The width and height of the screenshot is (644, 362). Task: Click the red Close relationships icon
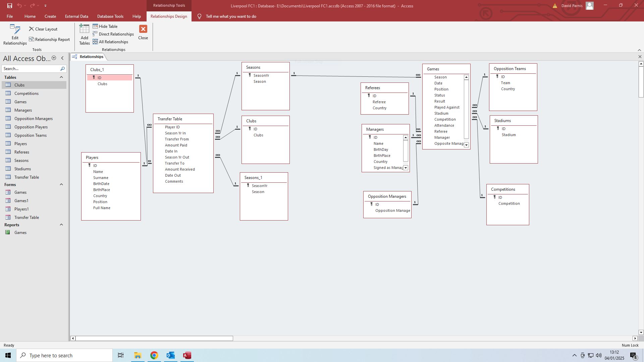point(143,29)
